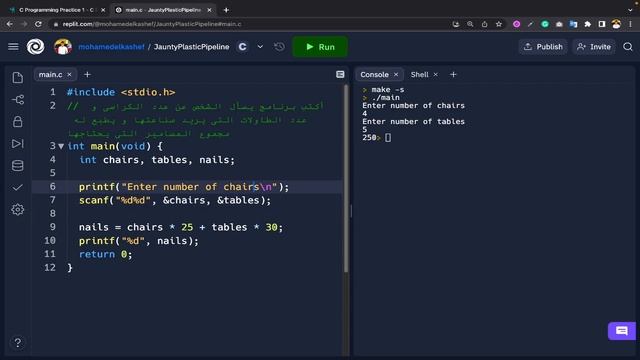Open version history icon

click(280, 47)
